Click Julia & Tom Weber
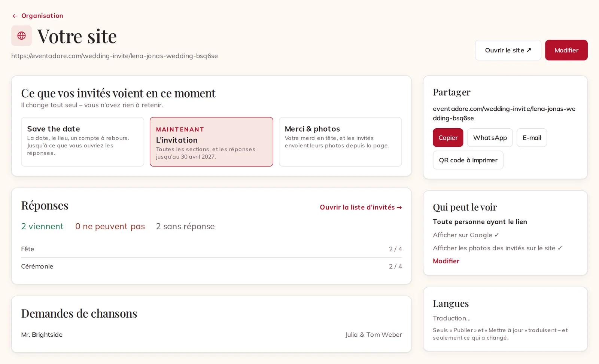Viewport: 599px width, 364px height. [374, 335]
